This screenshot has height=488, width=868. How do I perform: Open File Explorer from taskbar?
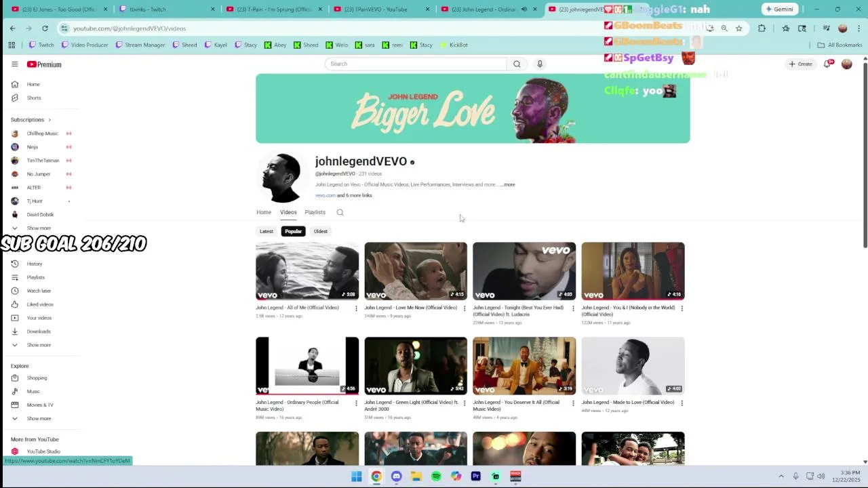click(416, 476)
